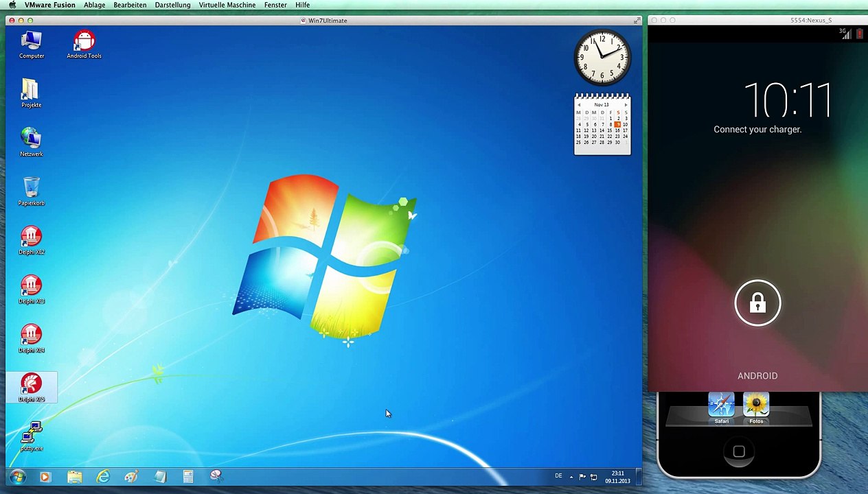
Task: Open the Netzwerk desktop icon
Action: coord(31,143)
